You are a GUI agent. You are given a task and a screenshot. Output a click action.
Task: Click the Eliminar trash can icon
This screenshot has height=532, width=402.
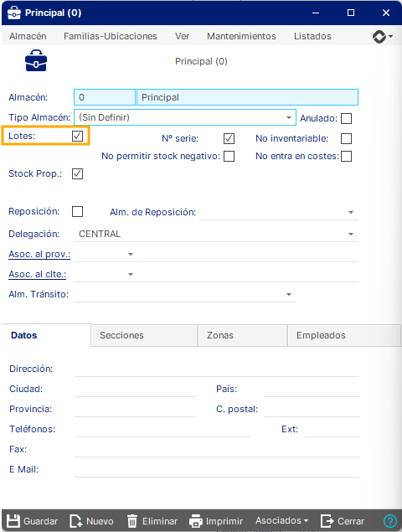click(132, 521)
